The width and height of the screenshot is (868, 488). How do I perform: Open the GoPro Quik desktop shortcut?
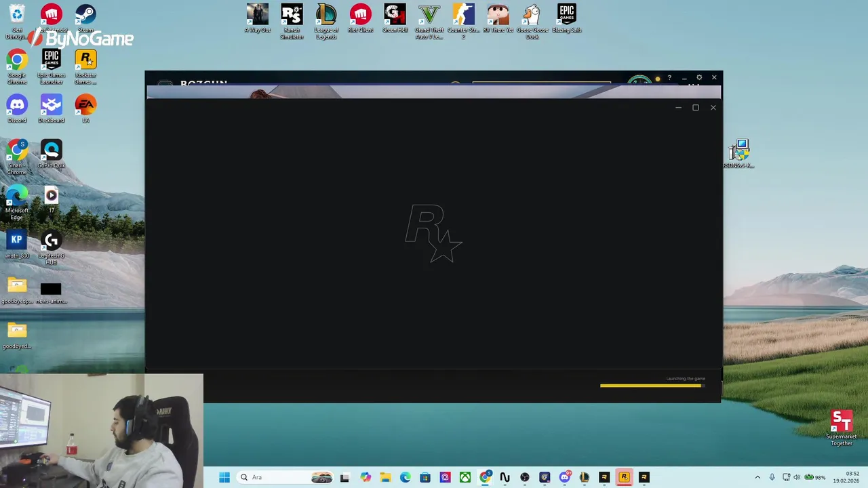[x=52, y=155]
